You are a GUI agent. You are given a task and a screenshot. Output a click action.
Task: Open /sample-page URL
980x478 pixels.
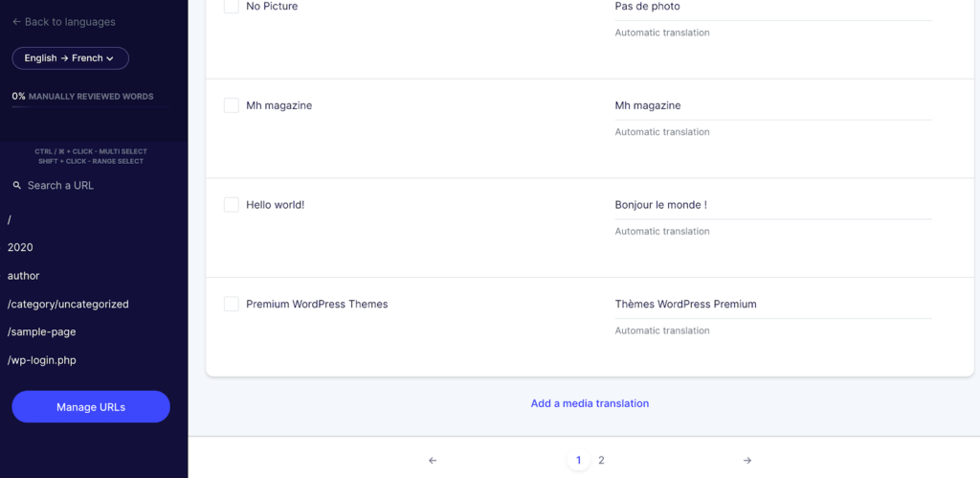(x=41, y=331)
